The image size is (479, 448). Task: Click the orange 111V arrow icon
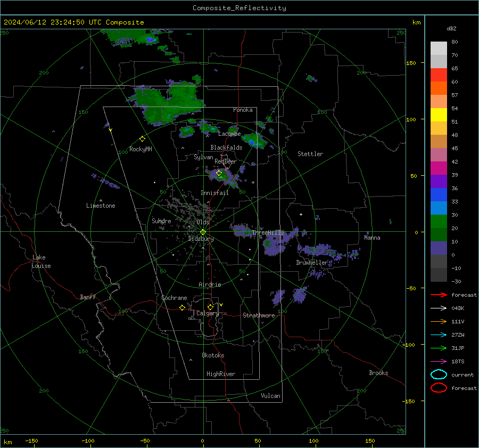point(439,321)
